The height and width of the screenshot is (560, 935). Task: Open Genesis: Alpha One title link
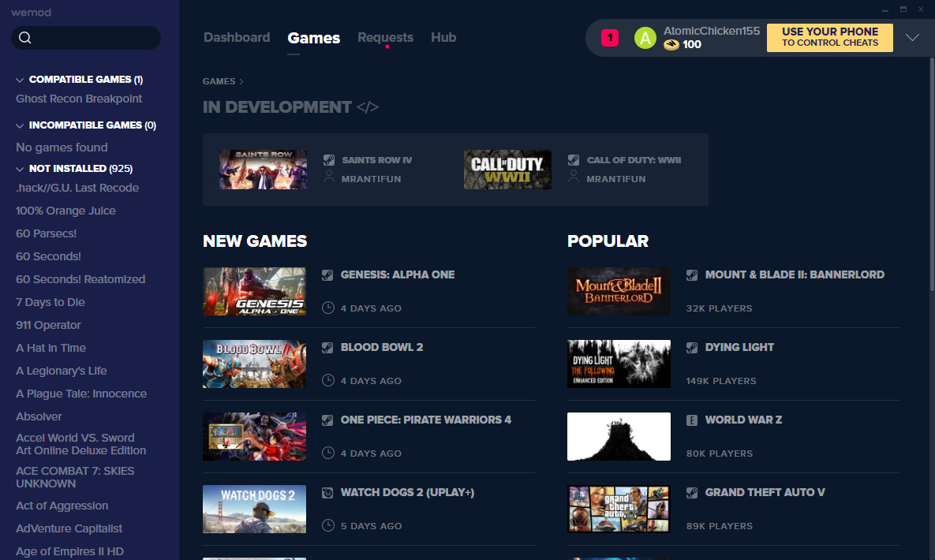tap(398, 275)
